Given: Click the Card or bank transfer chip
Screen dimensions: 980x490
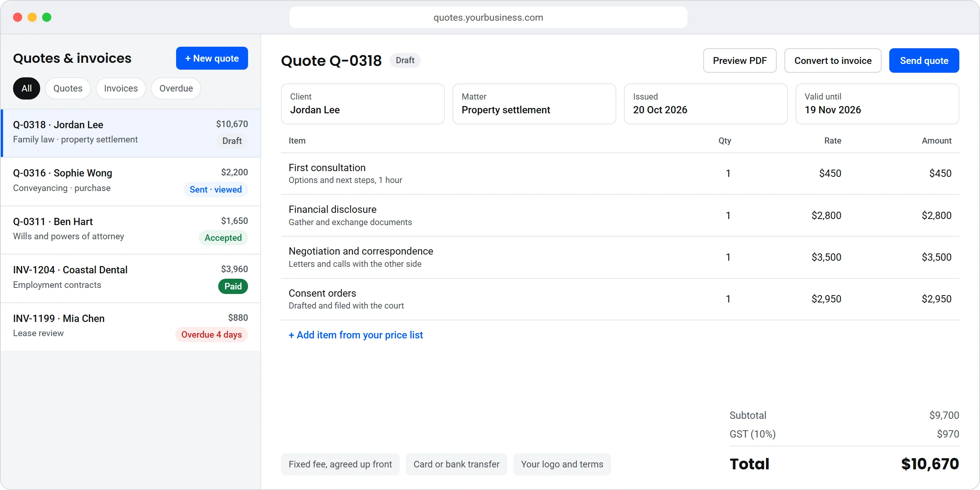Looking at the screenshot, I should click(x=456, y=464).
